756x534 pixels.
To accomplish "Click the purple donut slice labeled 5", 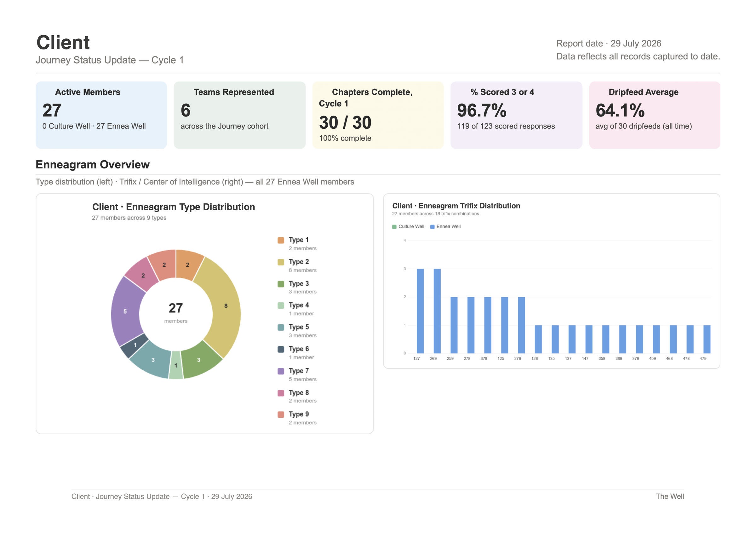I will (125, 311).
